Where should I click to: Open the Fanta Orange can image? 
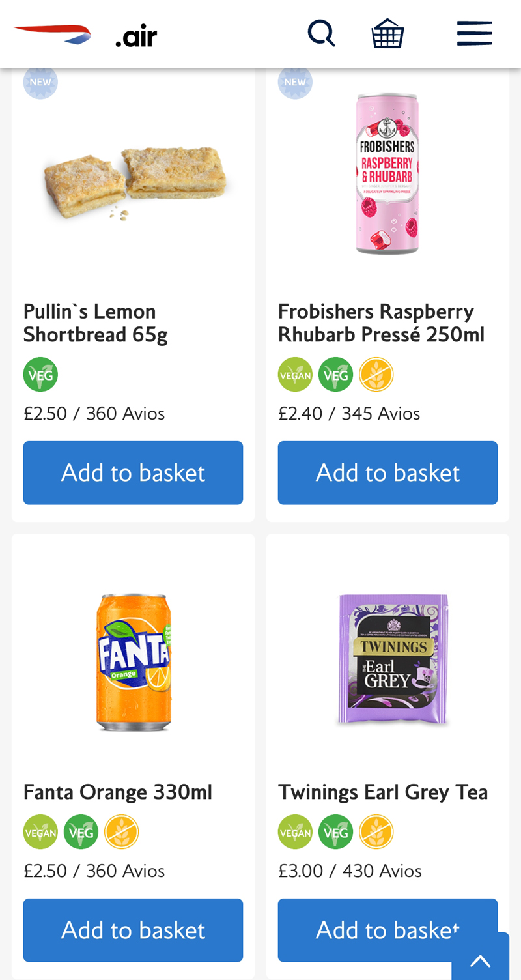click(134, 661)
